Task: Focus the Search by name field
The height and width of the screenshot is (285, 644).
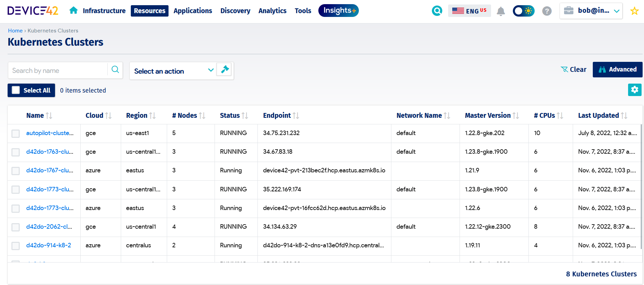Action: (58, 70)
